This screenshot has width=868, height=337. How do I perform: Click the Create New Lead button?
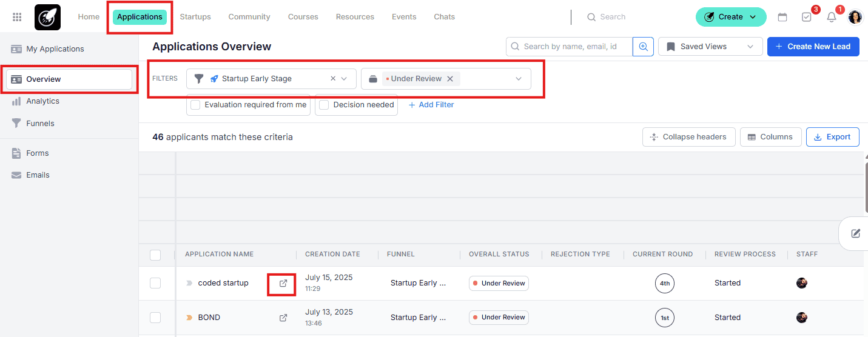813,47
